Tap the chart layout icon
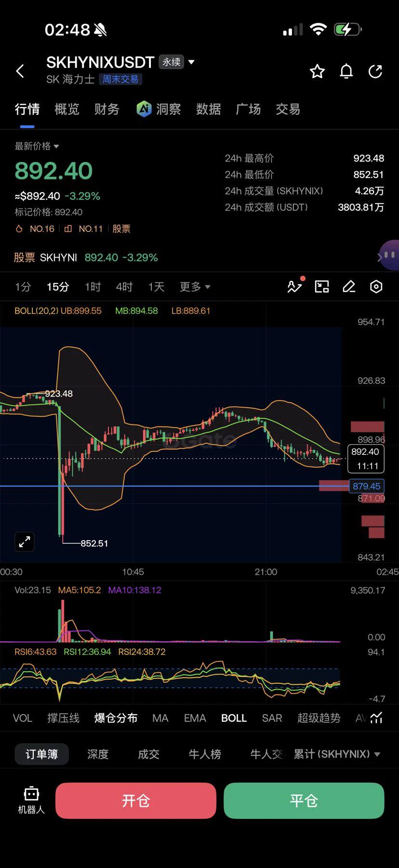Image resolution: width=399 pixels, height=868 pixels. point(322,287)
